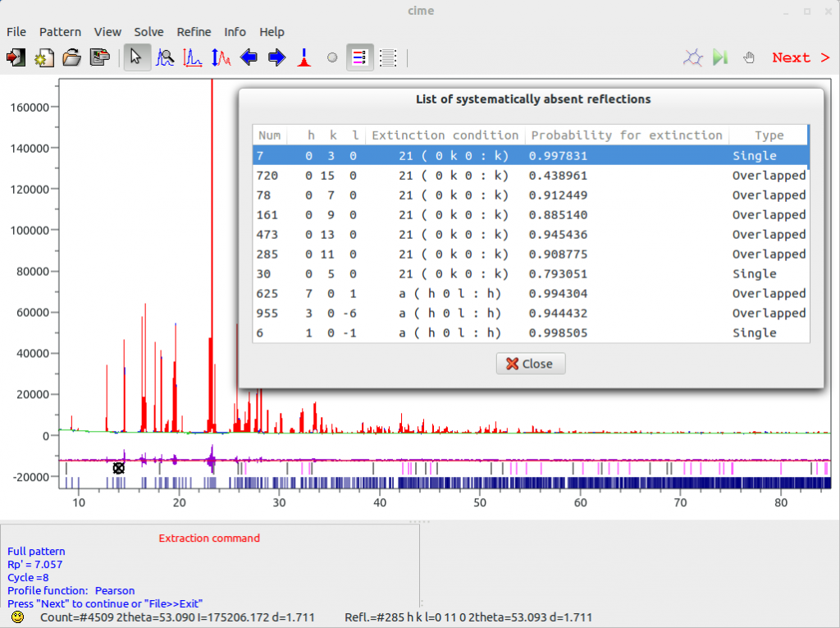Create a new project with the starred page icon
This screenshot has height=628, width=840.
pos(44,57)
